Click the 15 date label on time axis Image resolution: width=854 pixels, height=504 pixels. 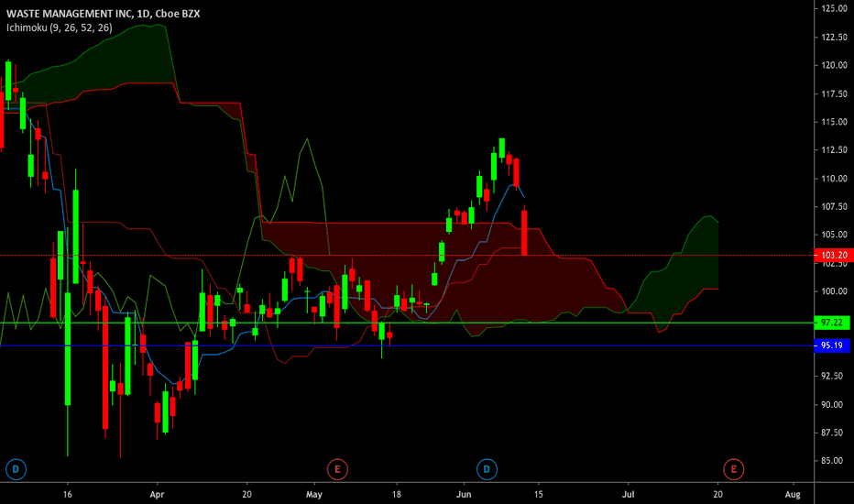(x=538, y=495)
